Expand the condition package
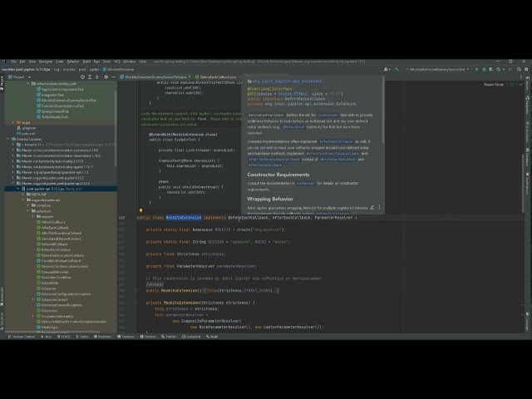 coord(28,205)
